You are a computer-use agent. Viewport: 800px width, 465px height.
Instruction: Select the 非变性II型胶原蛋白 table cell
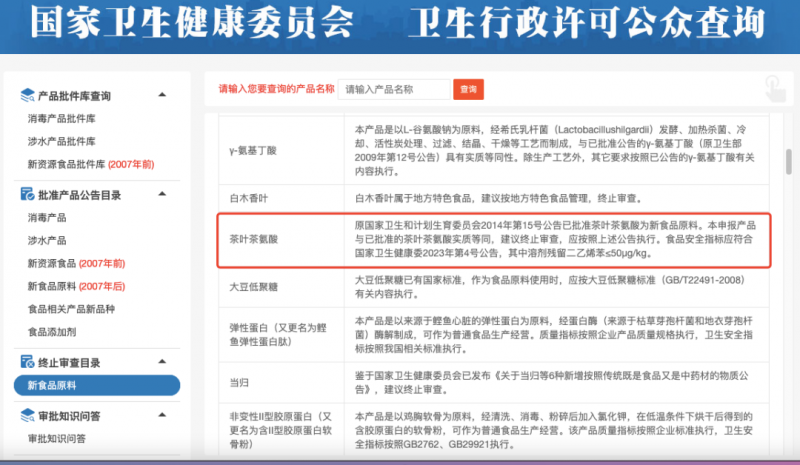[x=282, y=430]
